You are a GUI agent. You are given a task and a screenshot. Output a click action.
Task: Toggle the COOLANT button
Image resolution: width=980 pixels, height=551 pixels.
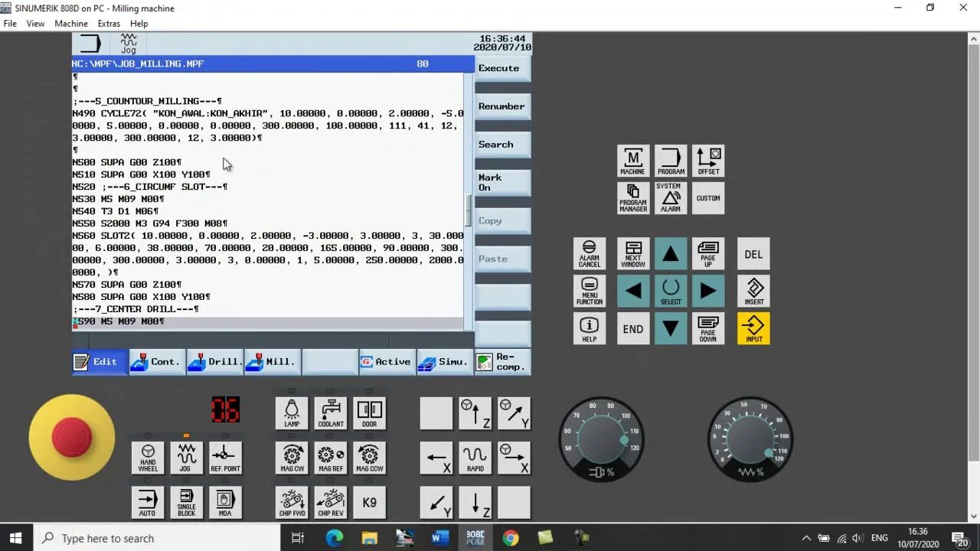(331, 413)
